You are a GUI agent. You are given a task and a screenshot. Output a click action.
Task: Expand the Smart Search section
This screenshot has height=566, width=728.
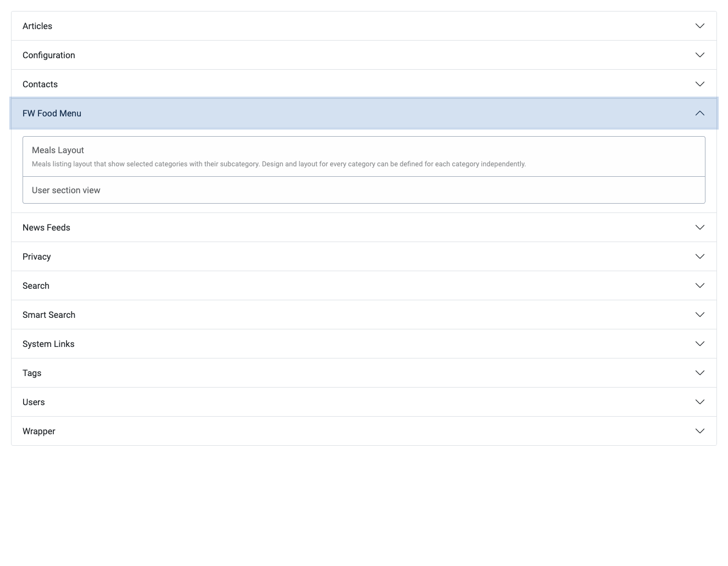[364, 315]
